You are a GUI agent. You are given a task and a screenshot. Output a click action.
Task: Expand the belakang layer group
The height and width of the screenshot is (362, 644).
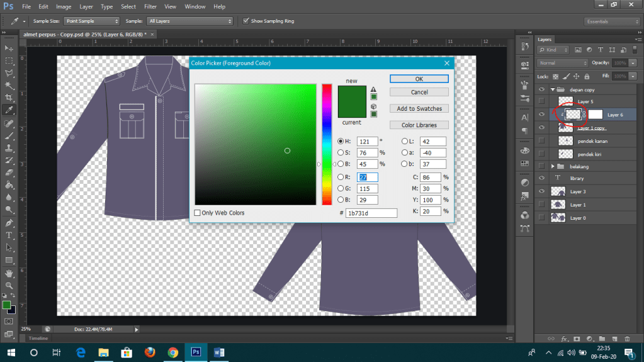point(553,166)
